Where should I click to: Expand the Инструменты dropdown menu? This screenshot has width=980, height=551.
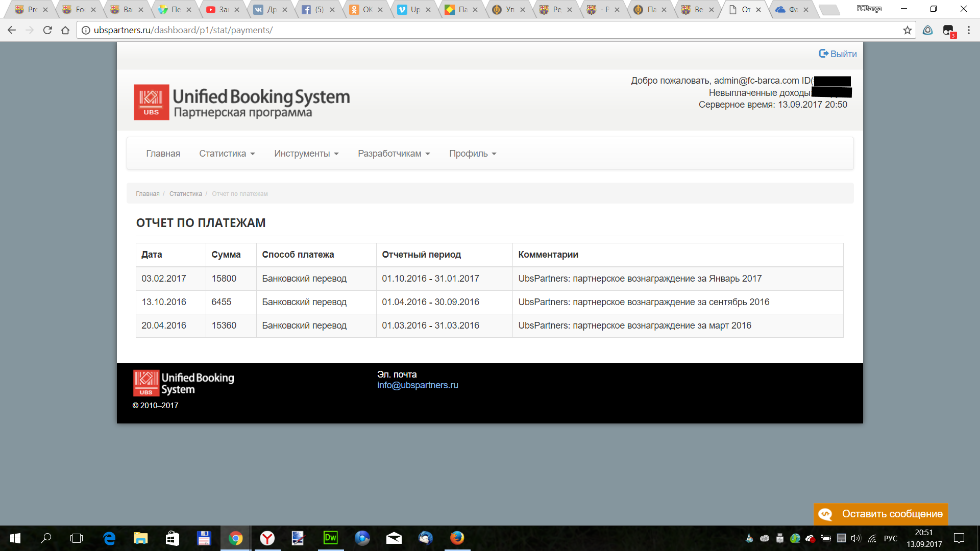click(306, 154)
